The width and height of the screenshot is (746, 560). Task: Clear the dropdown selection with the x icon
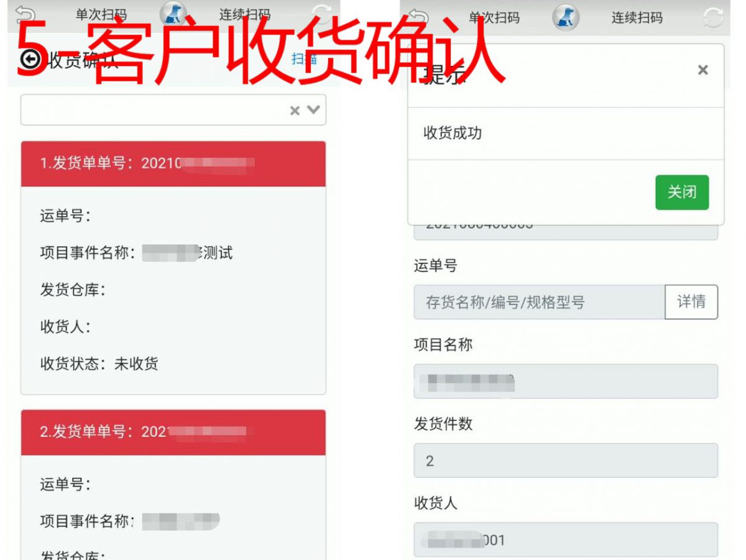[295, 111]
